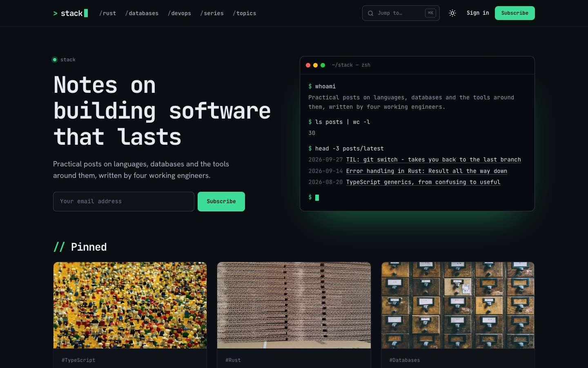Click Sign in
Image resolution: width=588 pixels, height=368 pixels.
(478, 13)
